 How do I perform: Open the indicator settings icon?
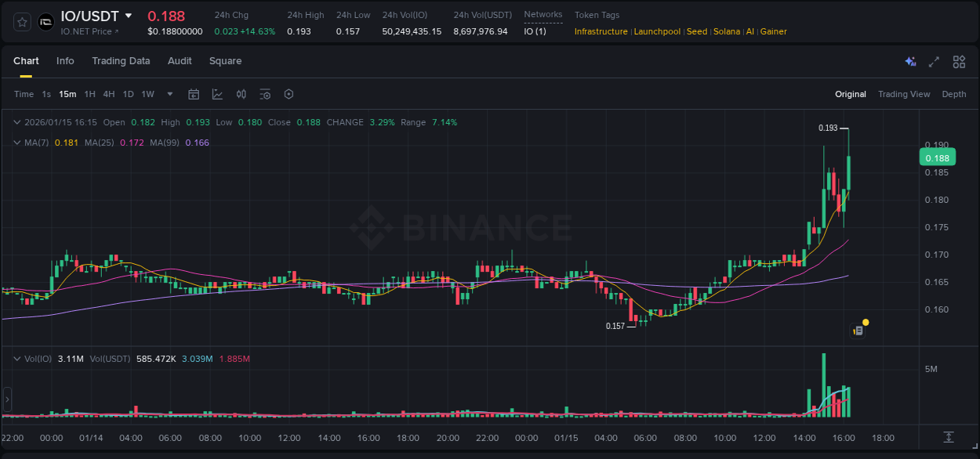click(x=265, y=94)
